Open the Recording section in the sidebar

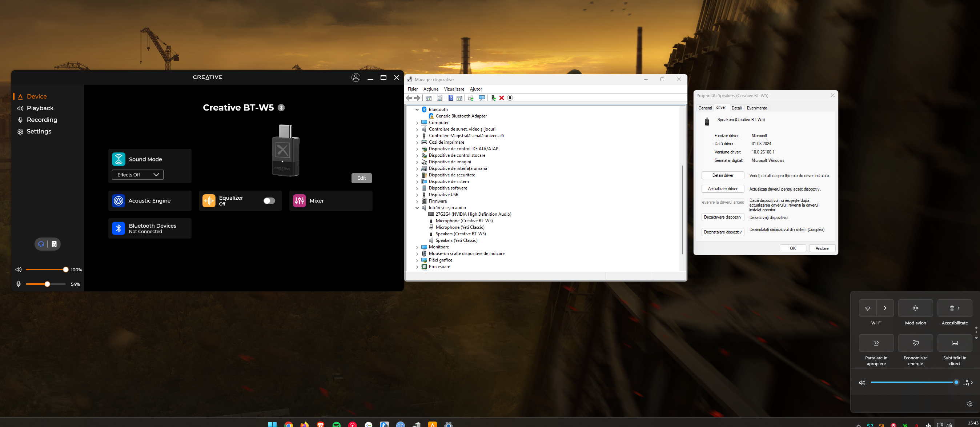click(x=42, y=120)
